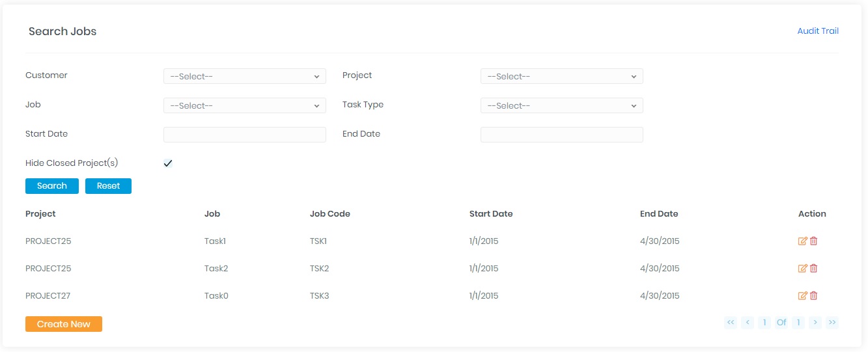
Task: Edit the Task1 job row
Action: (x=803, y=241)
